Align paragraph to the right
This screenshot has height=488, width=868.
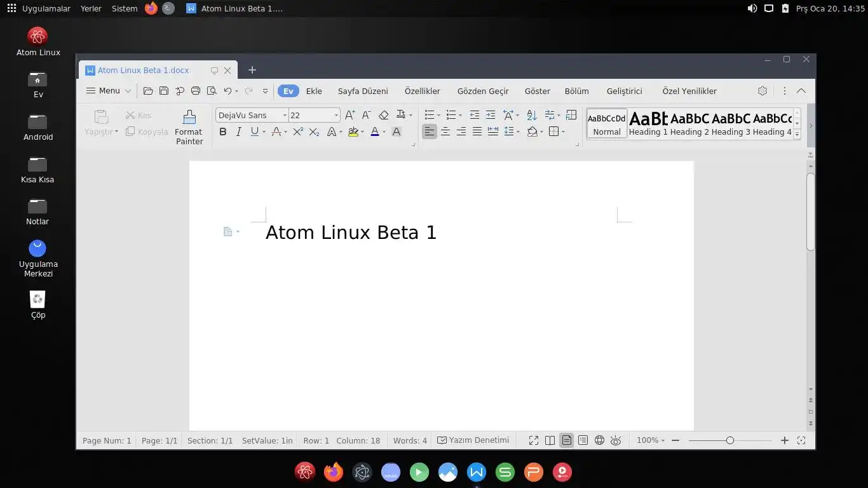(x=461, y=132)
